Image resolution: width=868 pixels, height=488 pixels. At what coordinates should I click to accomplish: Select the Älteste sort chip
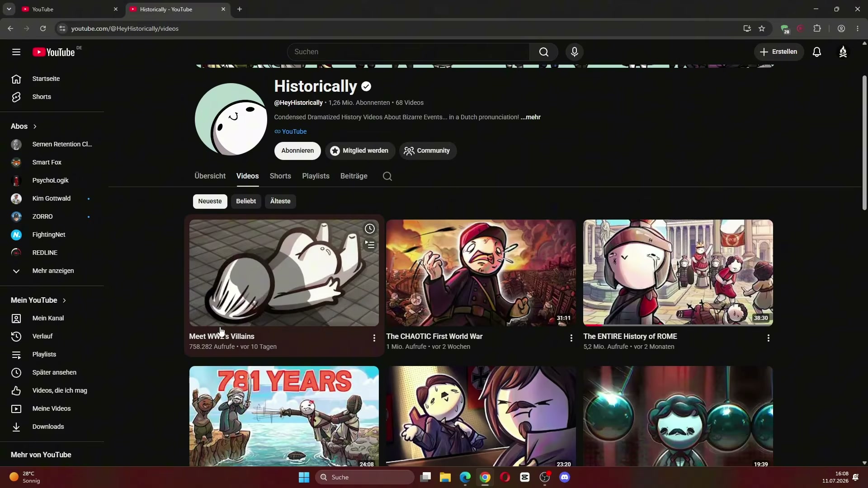coord(280,202)
